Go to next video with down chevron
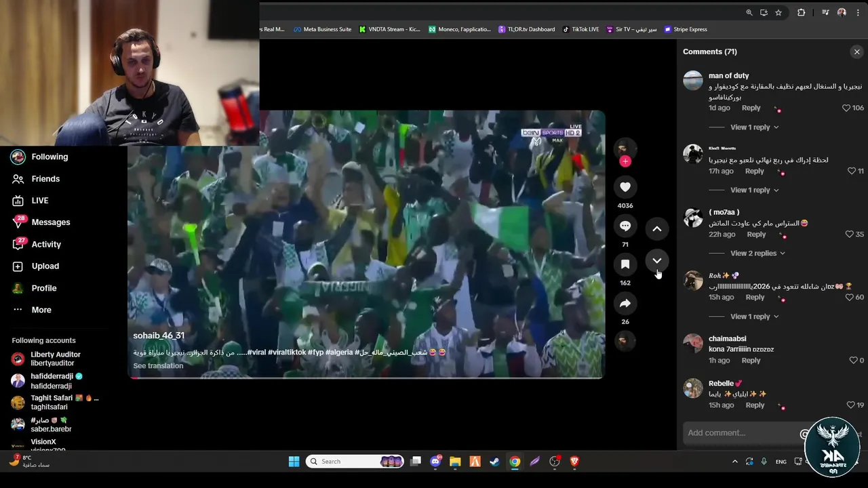Screen dimensions: 868x488 coord(657,261)
